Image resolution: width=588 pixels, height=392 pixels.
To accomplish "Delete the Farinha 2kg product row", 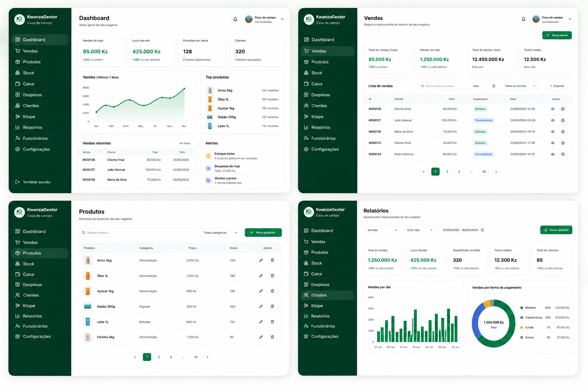I will (272, 337).
